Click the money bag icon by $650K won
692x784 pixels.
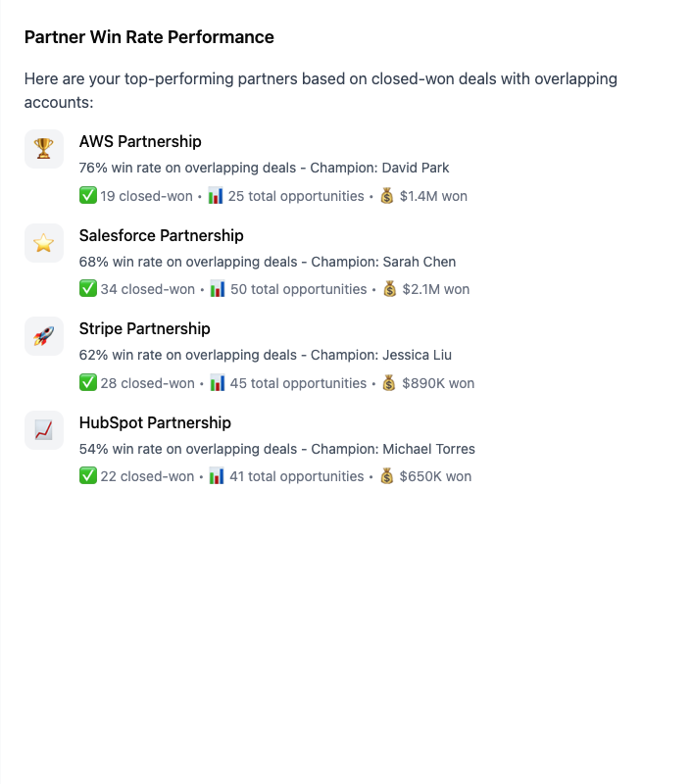coord(387,476)
